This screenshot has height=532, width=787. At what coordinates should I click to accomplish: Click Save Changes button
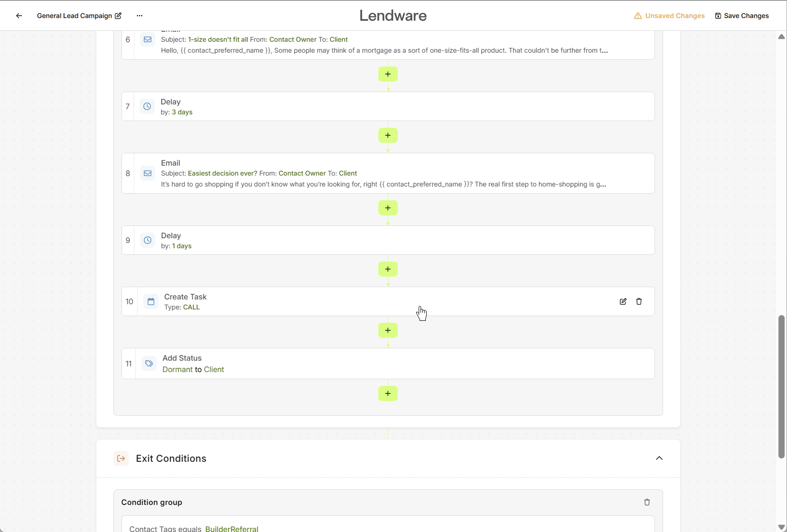[741, 16]
